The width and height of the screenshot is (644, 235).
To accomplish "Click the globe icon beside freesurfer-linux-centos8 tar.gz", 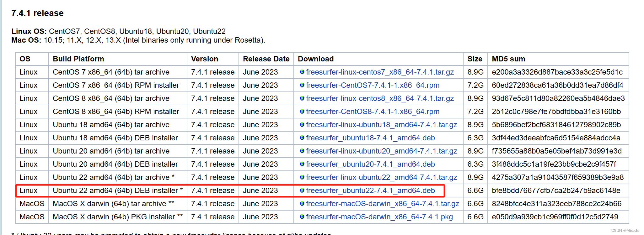I will point(302,98).
